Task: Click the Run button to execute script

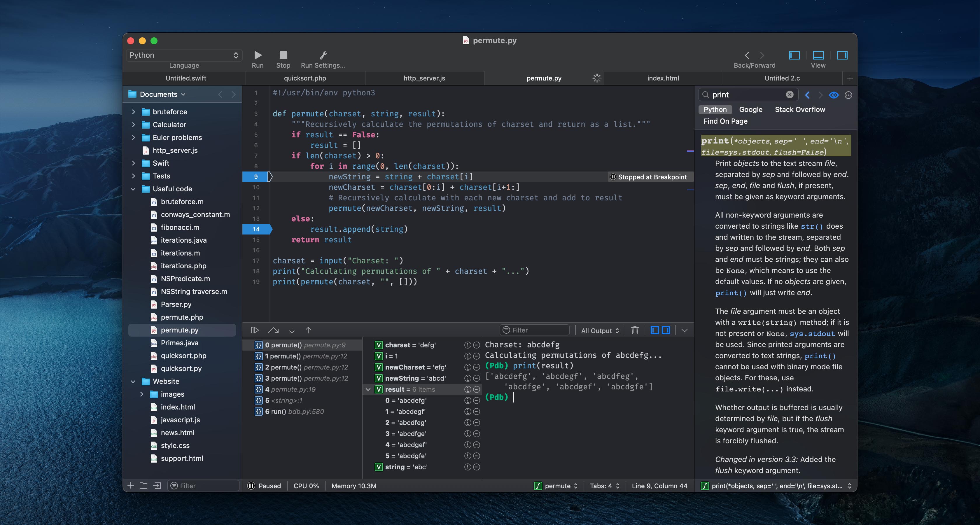Action: 257,55
